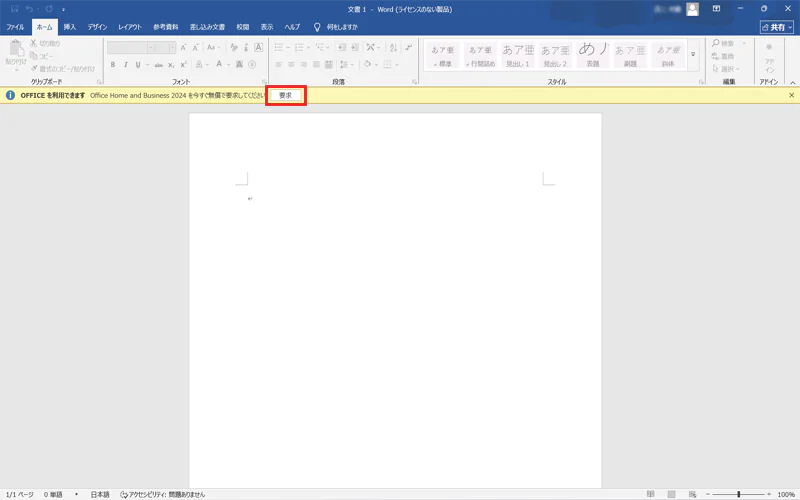Screen dimensions: 800x500
Task: Click the 検索 find button
Action: (x=723, y=43)
